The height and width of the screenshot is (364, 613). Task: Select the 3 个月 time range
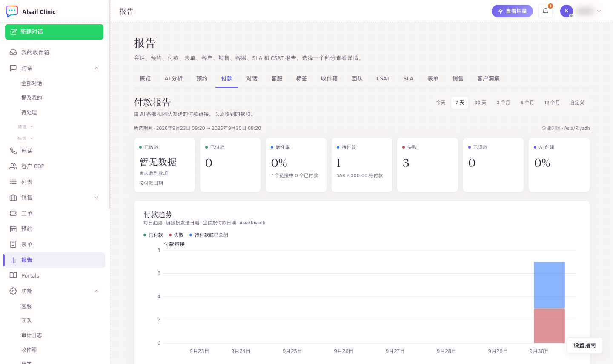coord(503,103)
